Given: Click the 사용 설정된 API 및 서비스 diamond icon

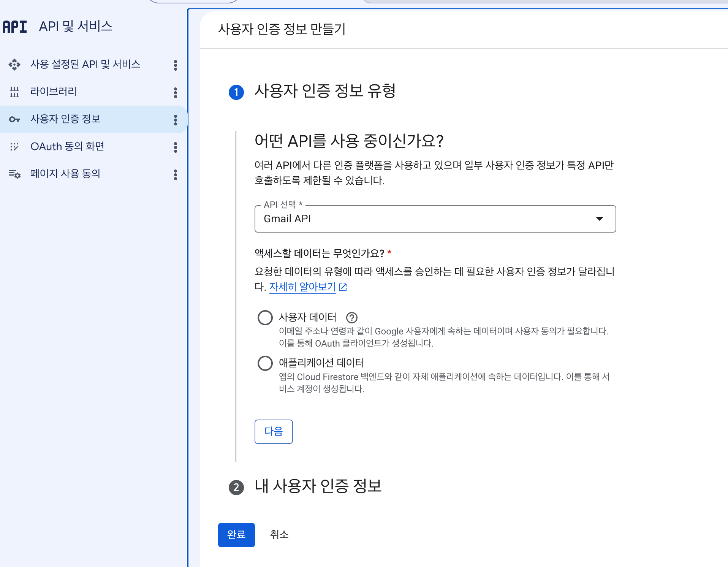Looking at the screenshot, I should pos(14,65).
